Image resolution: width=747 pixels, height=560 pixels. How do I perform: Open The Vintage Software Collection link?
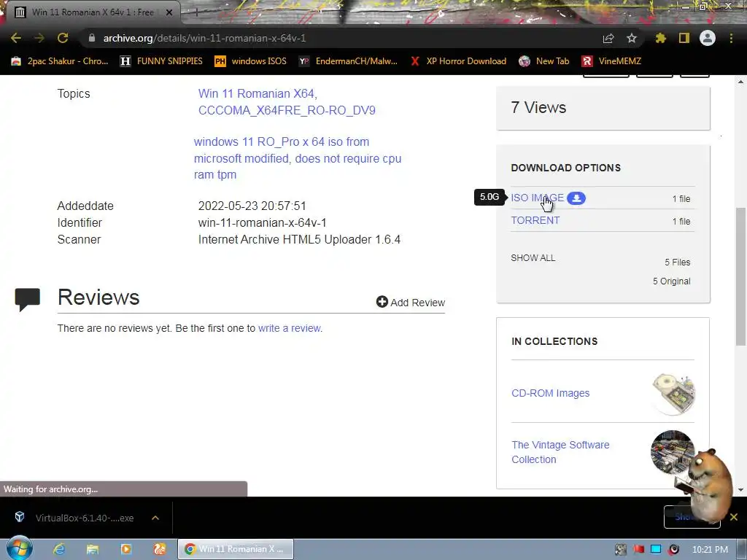pos(560,452)
